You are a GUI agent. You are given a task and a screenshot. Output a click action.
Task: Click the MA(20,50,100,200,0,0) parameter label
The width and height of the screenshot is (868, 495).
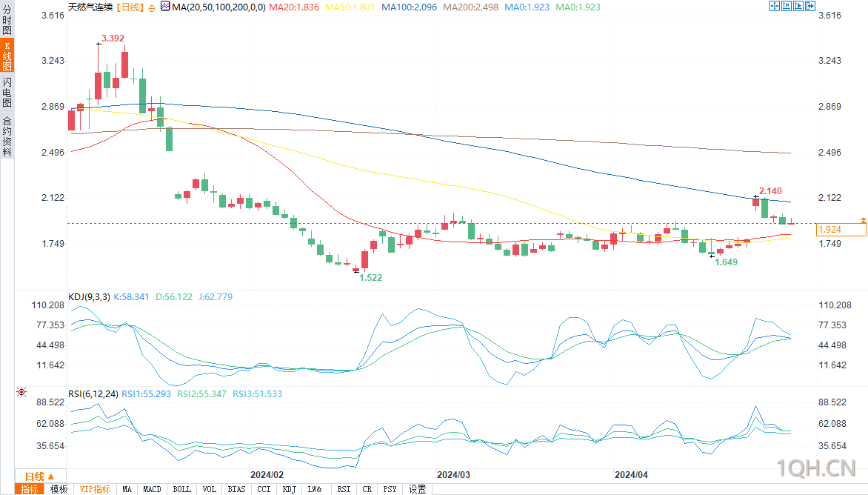(x=218, y=7)
